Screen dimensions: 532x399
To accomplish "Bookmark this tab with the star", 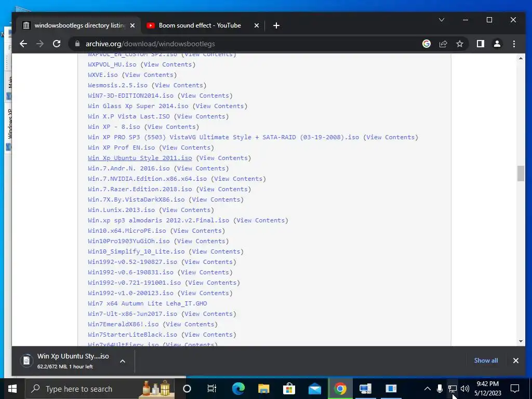I will pos(460,44).
